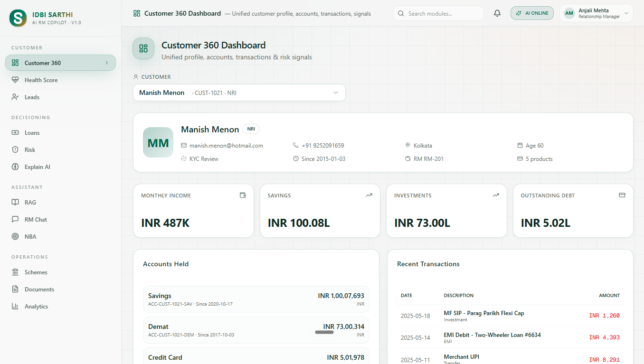Viewport: 644px width, 364px height.
Task: Click MF SIP - Parag Parikh Flexi Cap transaction
Action: [x=510, y=316]
